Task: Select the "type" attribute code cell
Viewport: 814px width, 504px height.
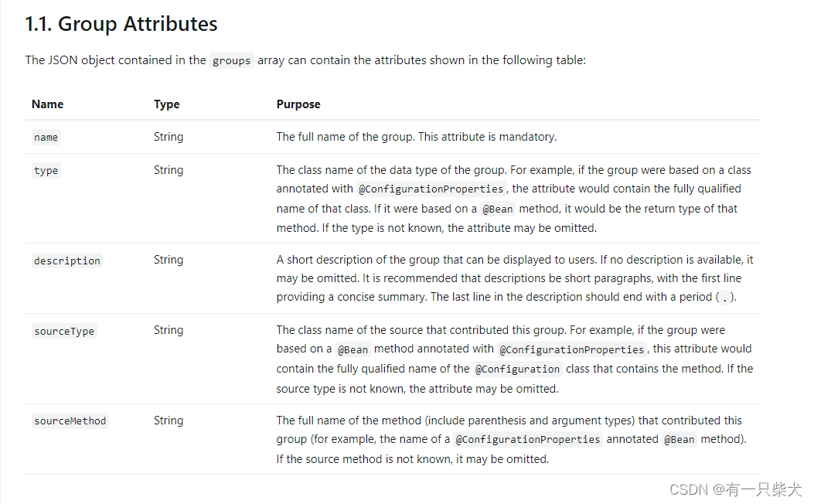Action: (x=46, y=171)
